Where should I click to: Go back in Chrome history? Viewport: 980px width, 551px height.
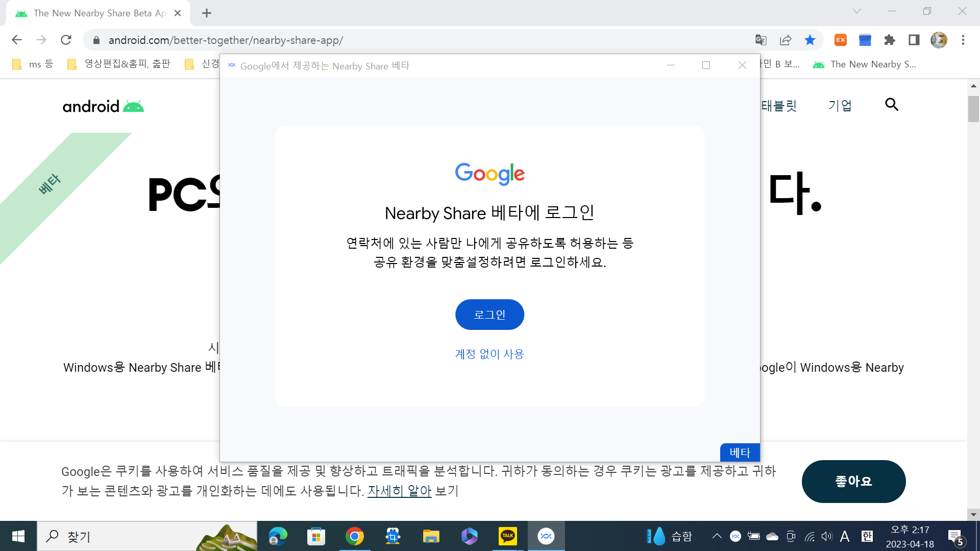tap(17, 40)
